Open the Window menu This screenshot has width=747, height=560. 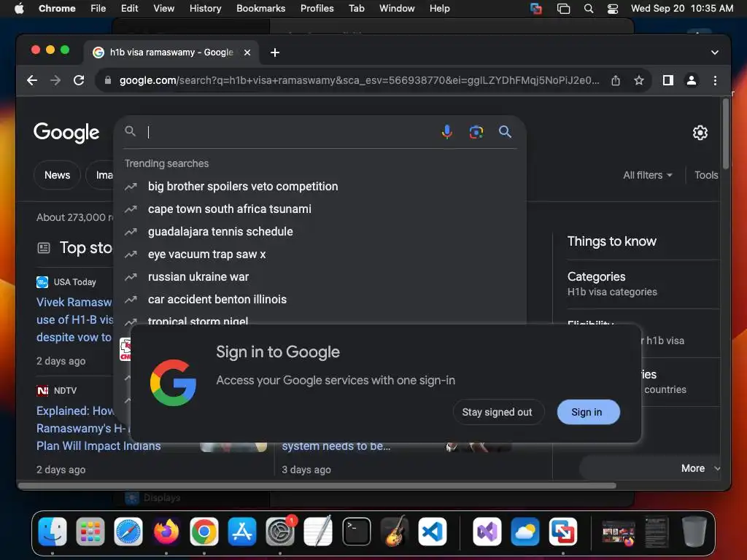[397, 9]
